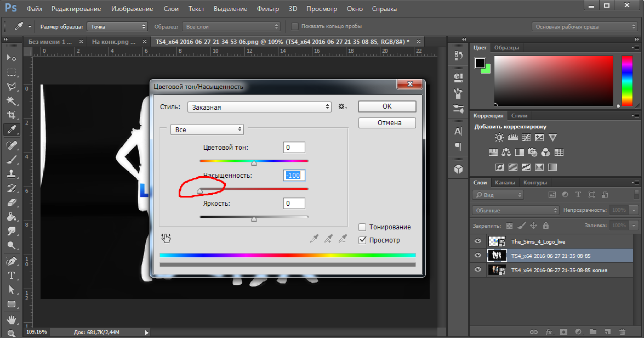Tick the Показать кольцо пробы checkbox
The width and height of the screenshot is (644, 338).
point(294,26)
